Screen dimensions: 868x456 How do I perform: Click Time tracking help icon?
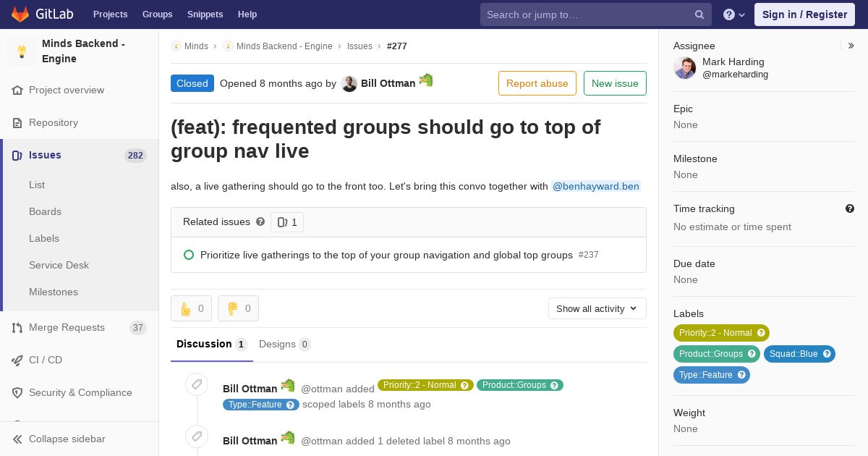point(850,208)
